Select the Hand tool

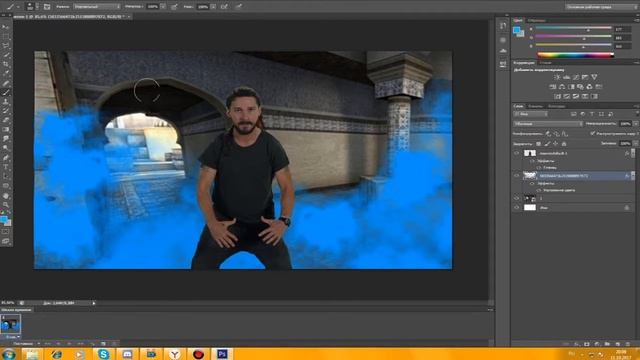click(x=6, y=196)
